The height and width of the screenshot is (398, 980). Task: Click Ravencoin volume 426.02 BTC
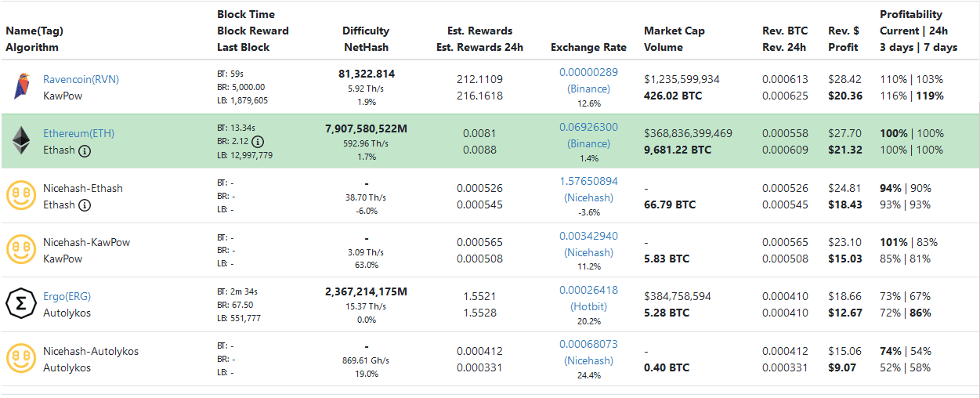click(x=673, y=96)
